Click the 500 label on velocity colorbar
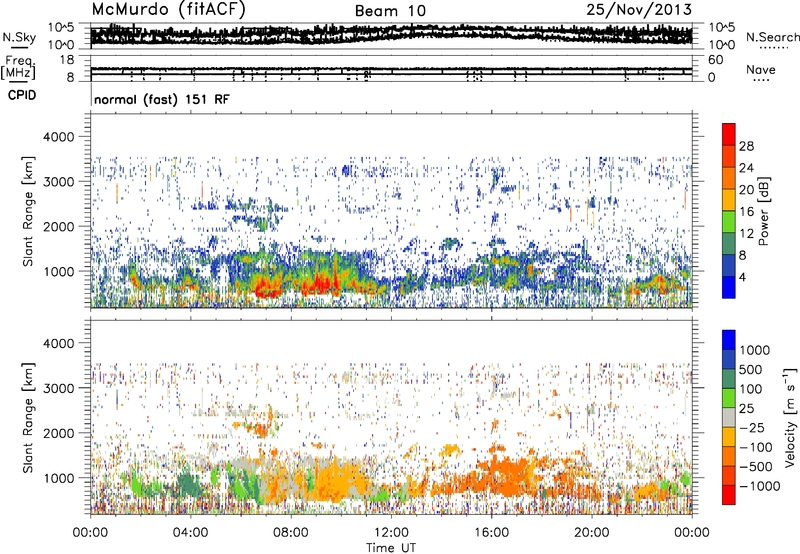This screenshot has height=554, width=800. pos(751,369)
